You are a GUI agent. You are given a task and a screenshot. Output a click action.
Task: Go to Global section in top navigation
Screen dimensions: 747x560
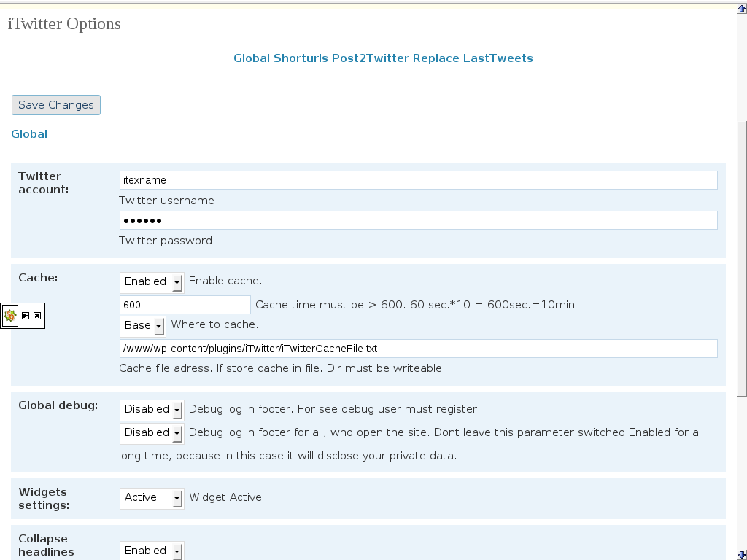[x=252, y=58]
